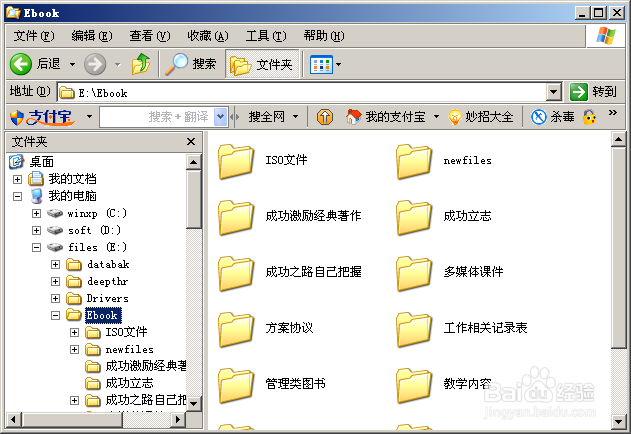Open the Back history dropdown arrow
Viewport: 631px width, 434px height.
[x=72, y=64]
